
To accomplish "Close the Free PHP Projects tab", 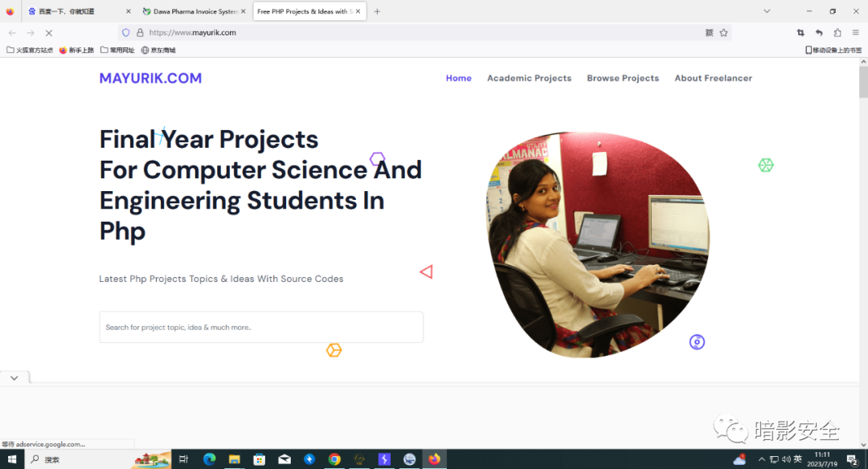I will (x=358, y=11).
